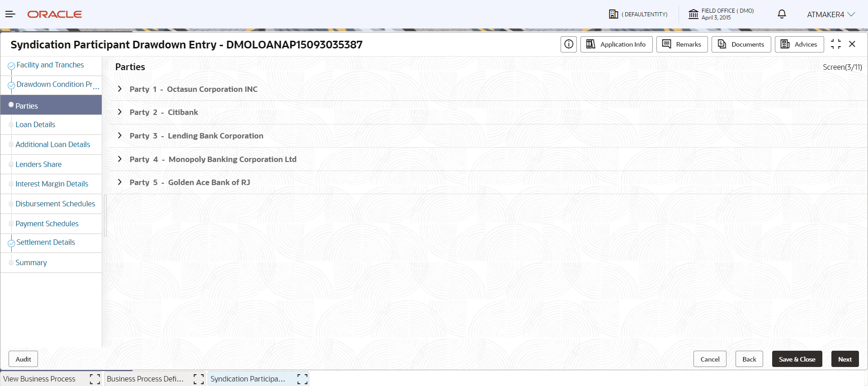Screen dimensions: 868x386
Task: Click the DEFAULTENTITY building icon
Action: coord(613,14)
